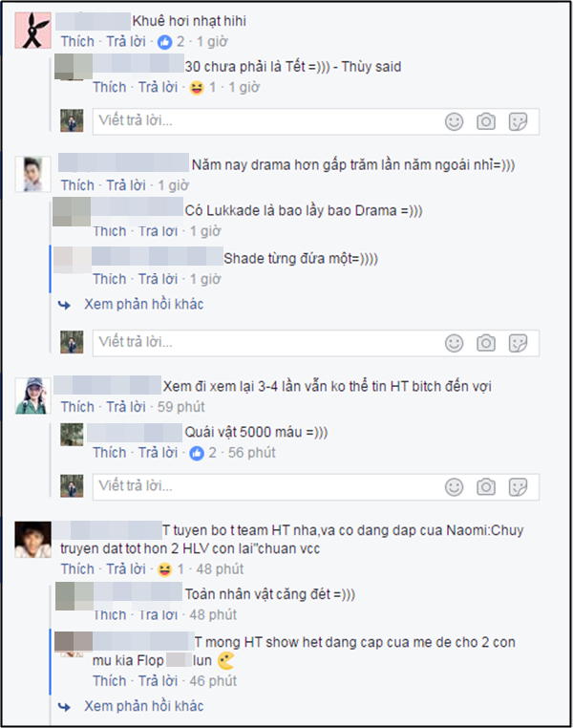This screenshot has height=728, width=573.
Task: Open emoji picker in second reply box
Action: [x=454, y=344]
